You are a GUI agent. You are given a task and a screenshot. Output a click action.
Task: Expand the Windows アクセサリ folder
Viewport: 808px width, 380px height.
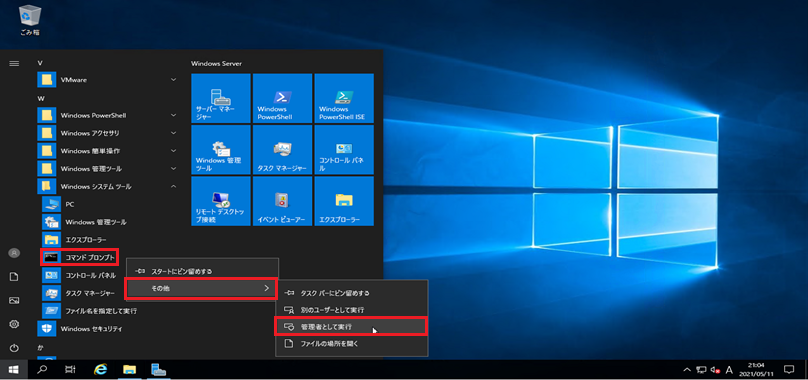coord(108,133)
